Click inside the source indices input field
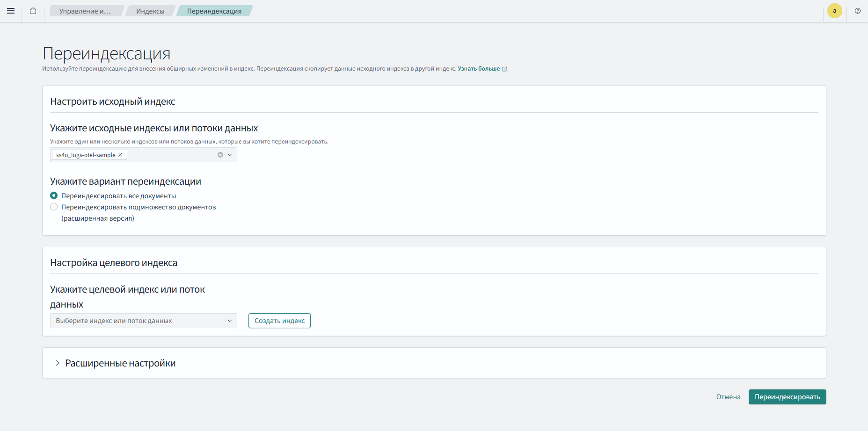 (x=171, y=155)
